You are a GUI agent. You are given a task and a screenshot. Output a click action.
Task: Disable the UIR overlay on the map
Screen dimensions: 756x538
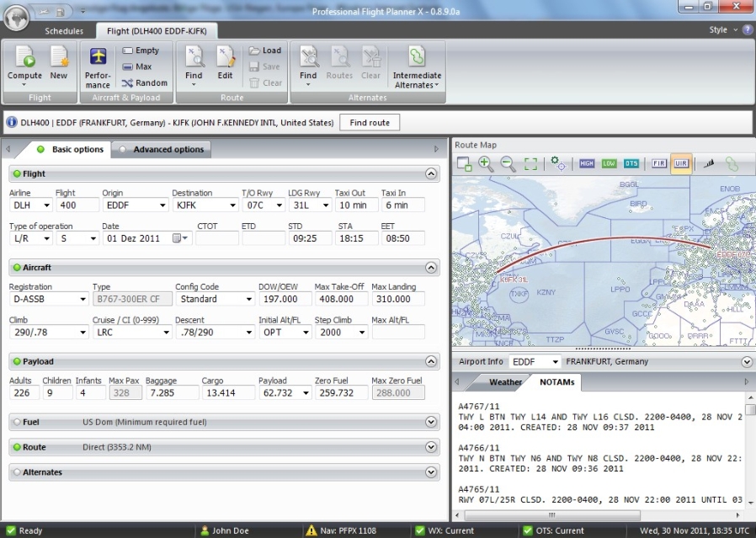coord(682,163)
